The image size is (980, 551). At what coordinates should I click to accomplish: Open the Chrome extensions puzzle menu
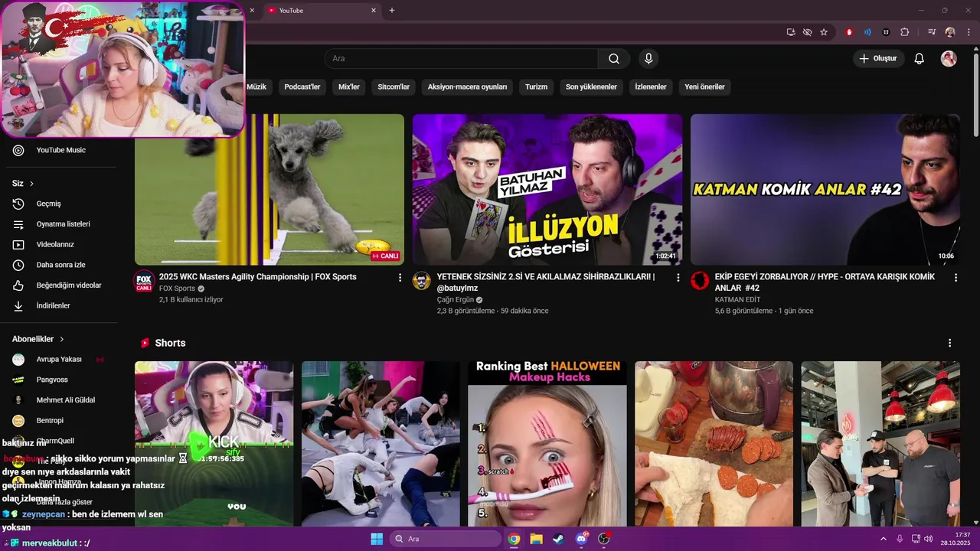[904, 32]
